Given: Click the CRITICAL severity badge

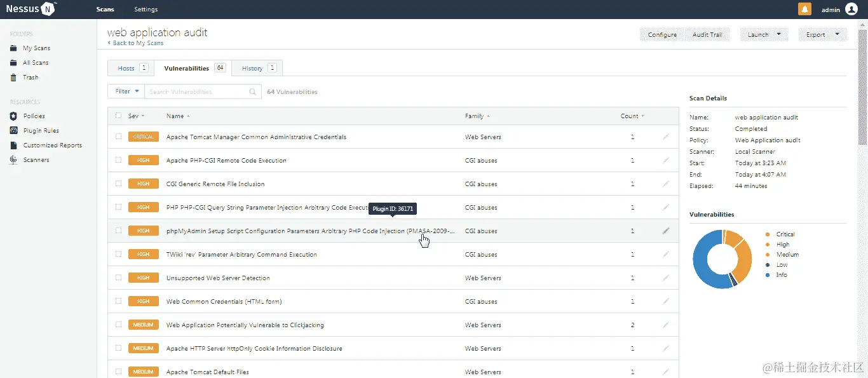Looking at the screenshot, I should tap(144, 137).
